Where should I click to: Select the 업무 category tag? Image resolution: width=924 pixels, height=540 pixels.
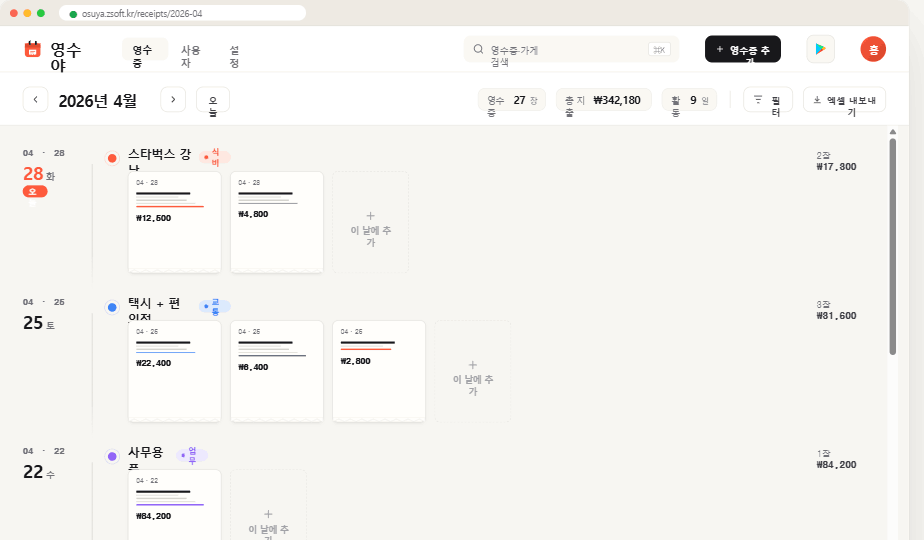click(x=192, y=456)
